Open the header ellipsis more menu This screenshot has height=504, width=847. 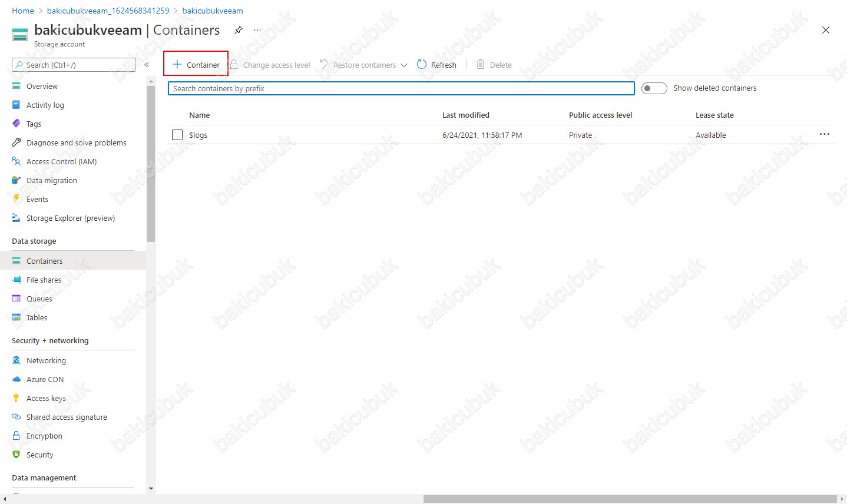[257, 30]
